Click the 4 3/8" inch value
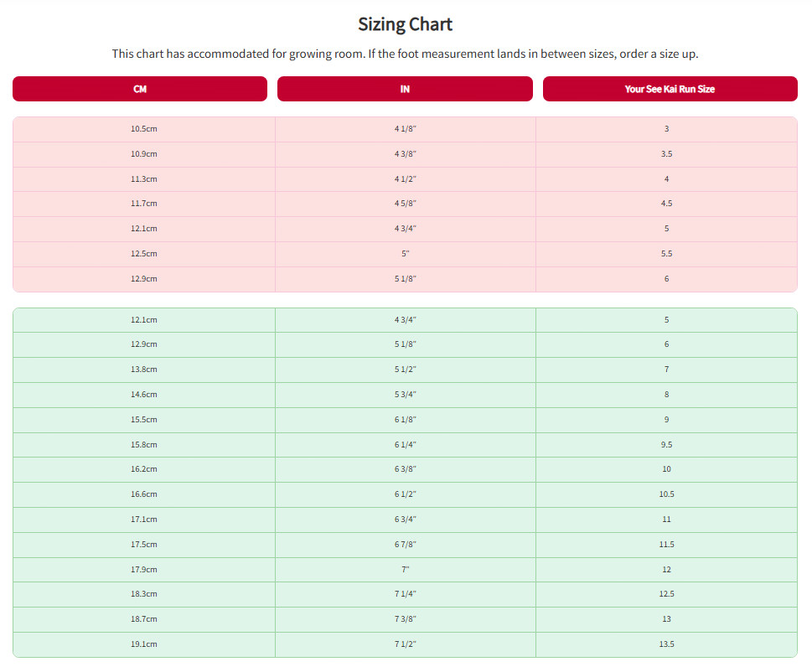Screen dimensions: 812x667 point(406,154)
